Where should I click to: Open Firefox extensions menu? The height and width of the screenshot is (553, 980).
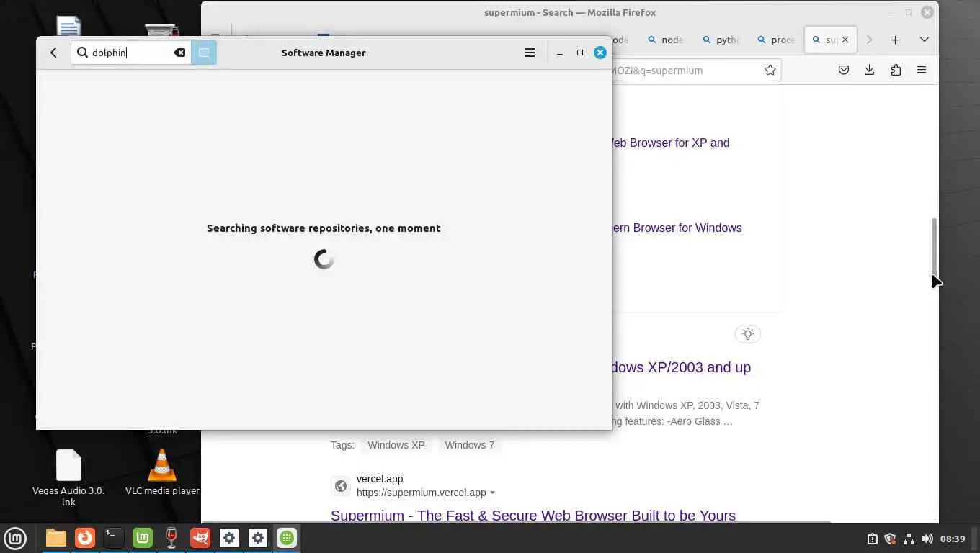[896, 70]
